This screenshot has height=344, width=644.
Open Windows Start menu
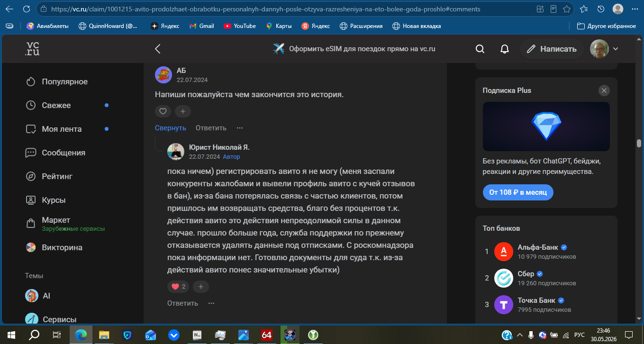pyautogui.click(x=10, y=335)
